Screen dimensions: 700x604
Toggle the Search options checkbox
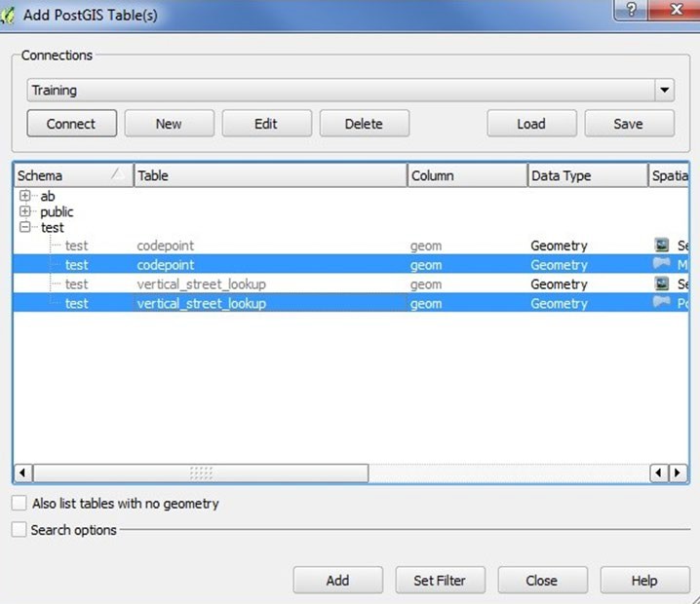coord(19,530)
